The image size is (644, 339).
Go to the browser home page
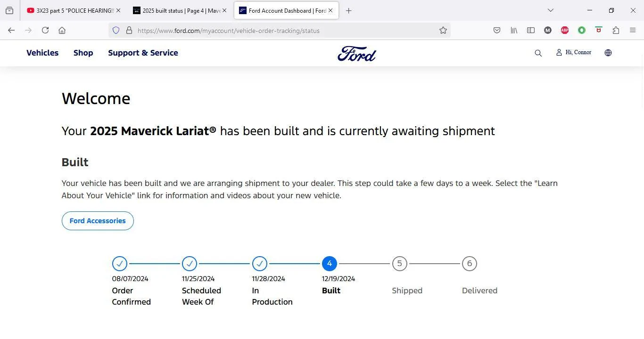[x=62, y=30]
